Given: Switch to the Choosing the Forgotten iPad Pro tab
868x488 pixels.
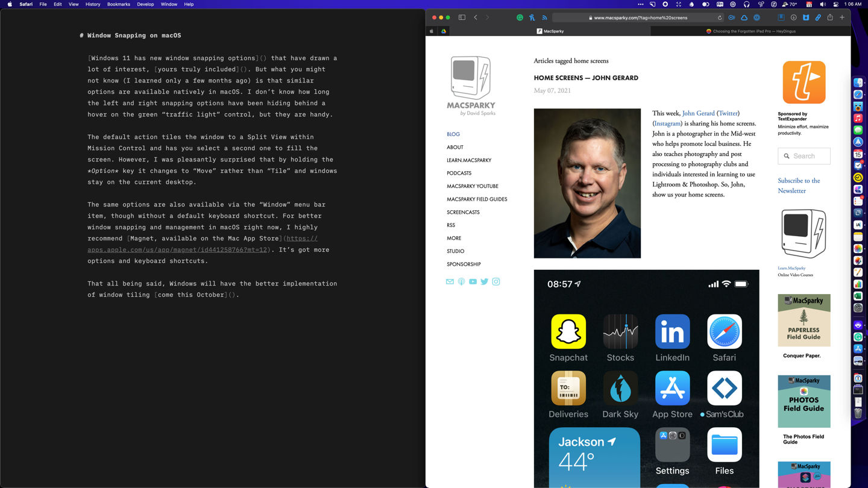Looking at the screenshot, I should (750, 31).
